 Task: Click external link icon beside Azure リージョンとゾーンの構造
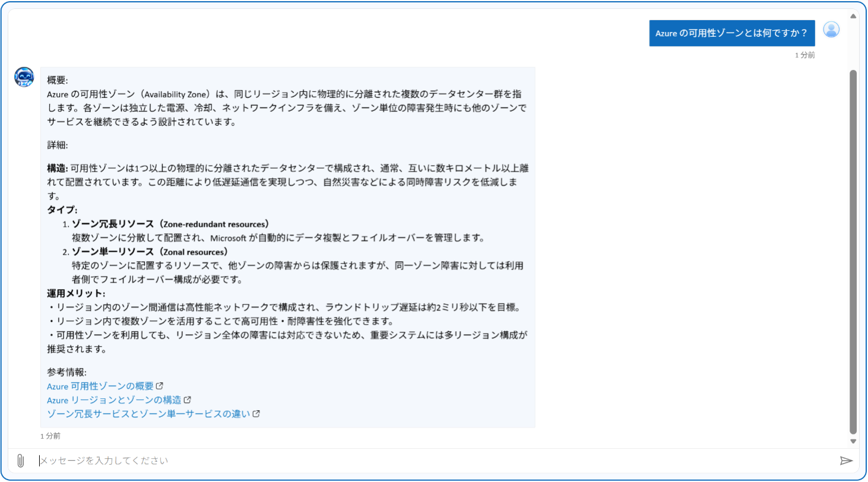tap(188, 400)
